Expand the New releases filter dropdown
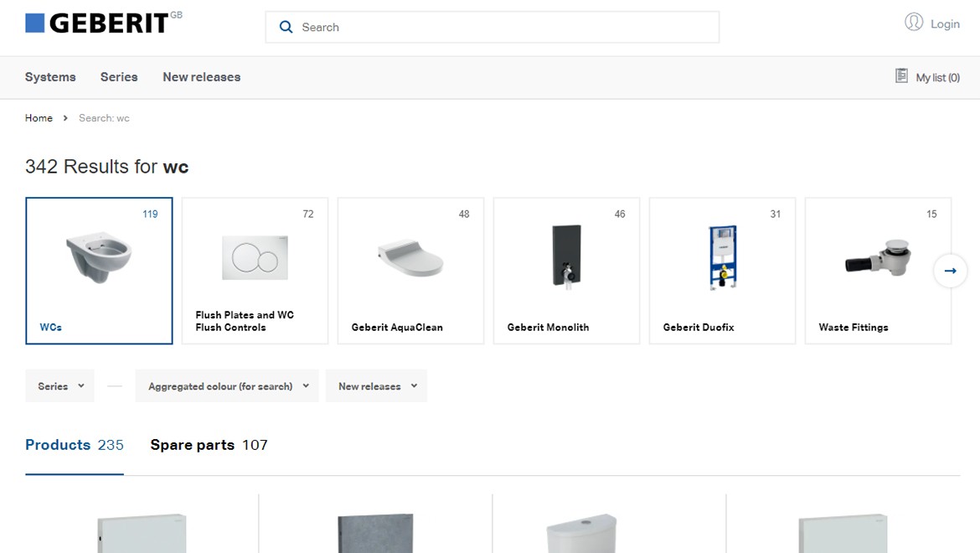980x553 pixels. coord(376,386)
